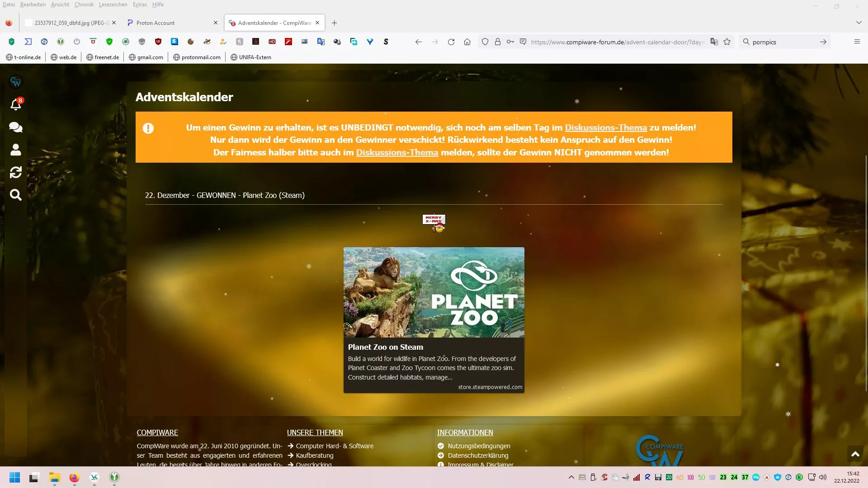Screen dimensions: 868x488
Task: Show site security padlock info
Action: click(x=498, y=42)
